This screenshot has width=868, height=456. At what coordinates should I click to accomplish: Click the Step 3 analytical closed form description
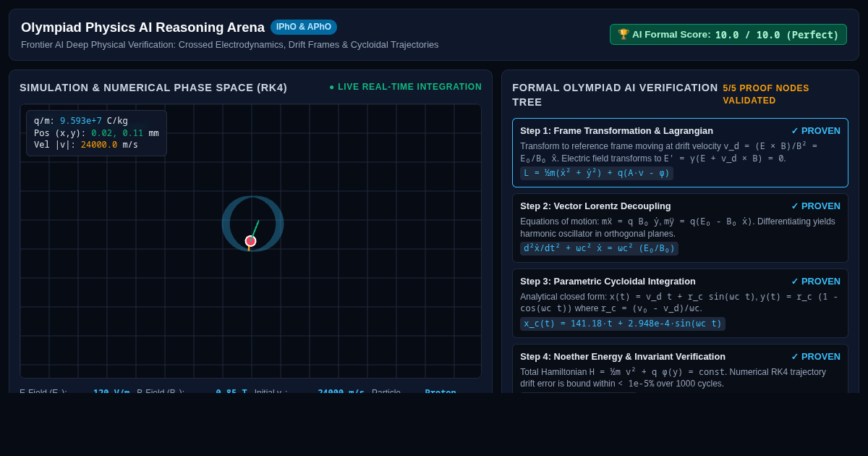click(x=679, y=303)
